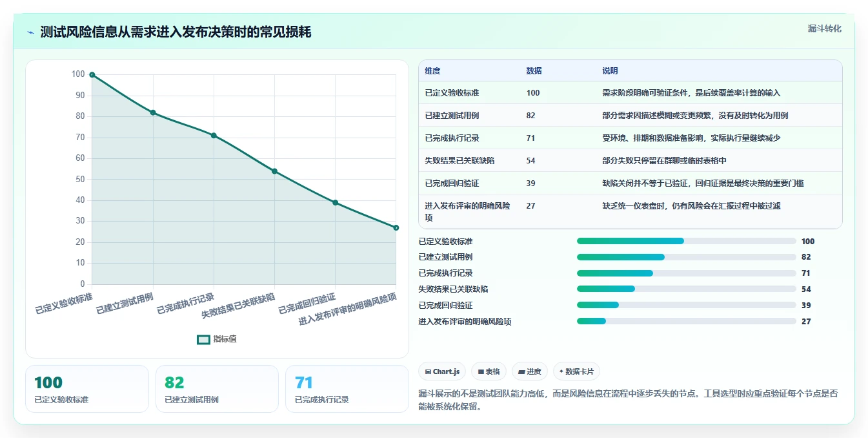The height and width of the screenshot is (438, 868).
Task: Click the description starting with 缺陷关闭并不等于已验证
Action: pos(703,183)
